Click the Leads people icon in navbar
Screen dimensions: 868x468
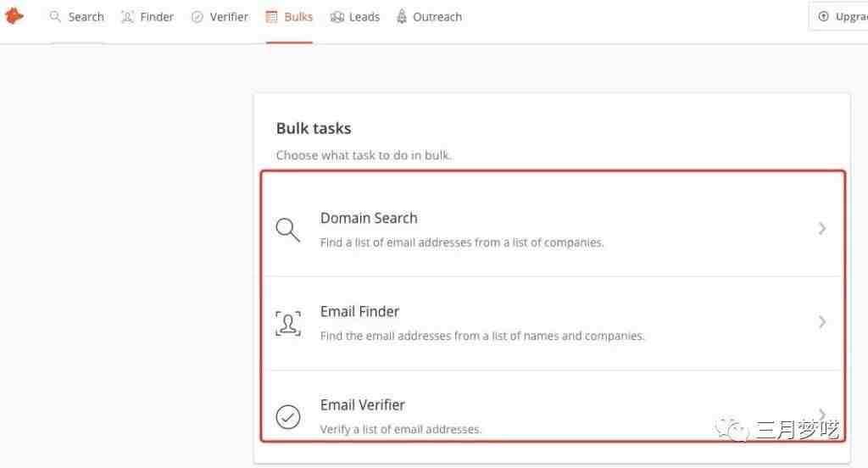coord(337,17)
